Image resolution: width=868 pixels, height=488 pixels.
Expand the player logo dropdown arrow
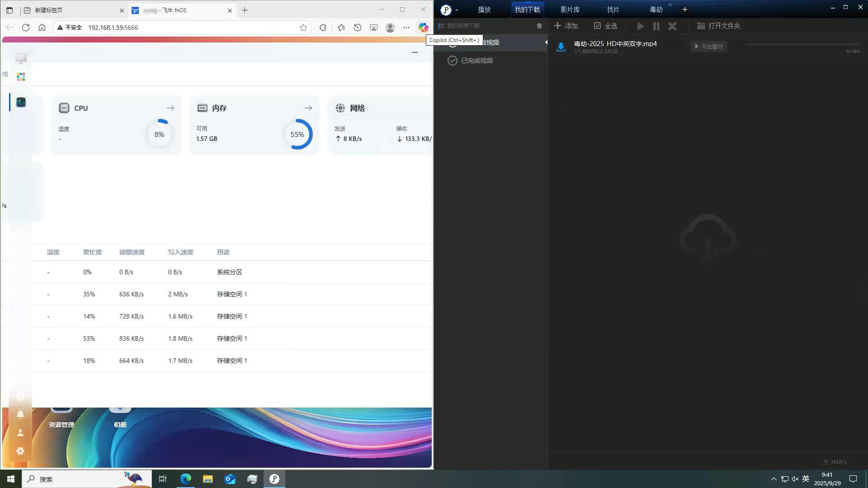coord(457,10)
